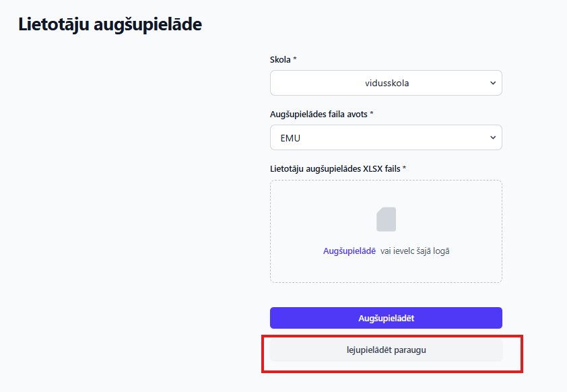Click the gray file icon in upload zone
Screen dimensions: 567x392
point(386,220)
